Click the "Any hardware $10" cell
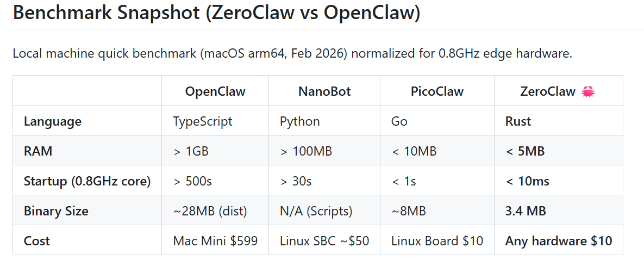 (x=559, y=241)
